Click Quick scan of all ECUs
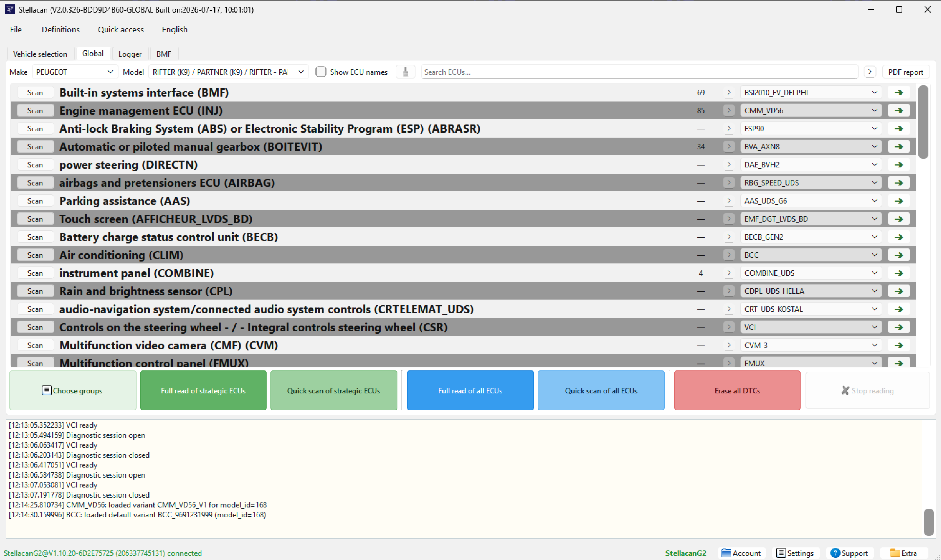The image size is (941, 560). pos(601,391)
